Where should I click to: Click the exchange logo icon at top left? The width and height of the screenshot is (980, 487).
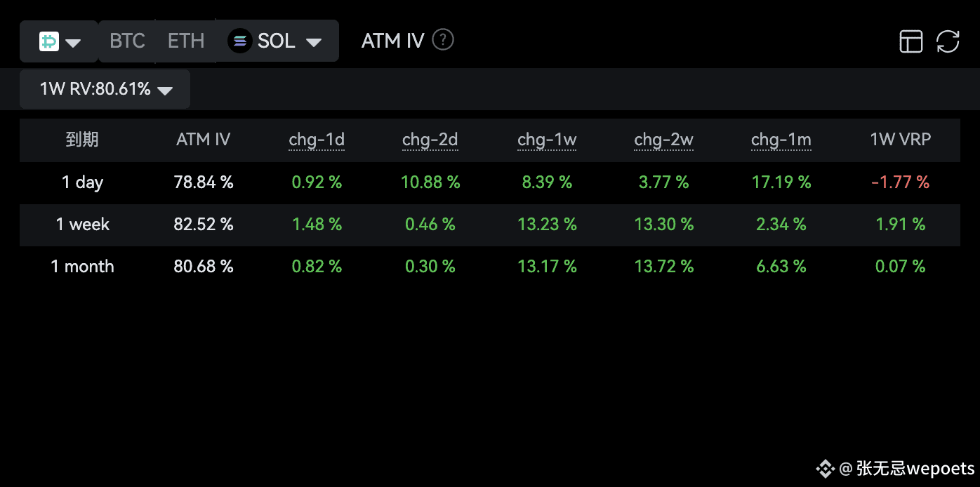pos(48,41)
